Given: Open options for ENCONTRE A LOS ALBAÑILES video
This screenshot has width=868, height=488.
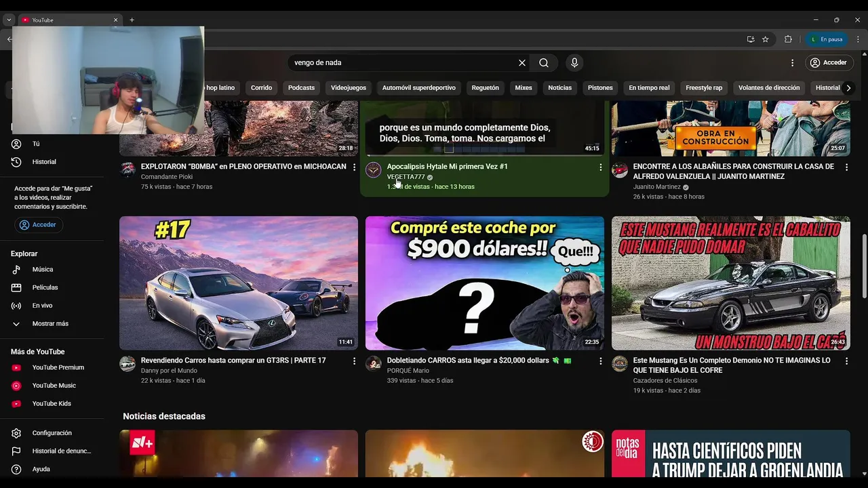Looking at the screenshot, I should [x=846, y=167].
